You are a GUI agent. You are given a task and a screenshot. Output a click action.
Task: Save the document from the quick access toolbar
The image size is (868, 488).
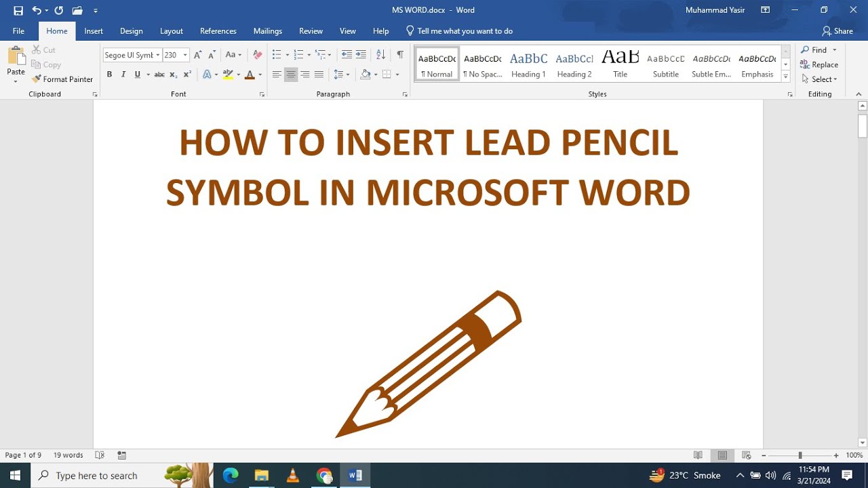coord(18,10)
